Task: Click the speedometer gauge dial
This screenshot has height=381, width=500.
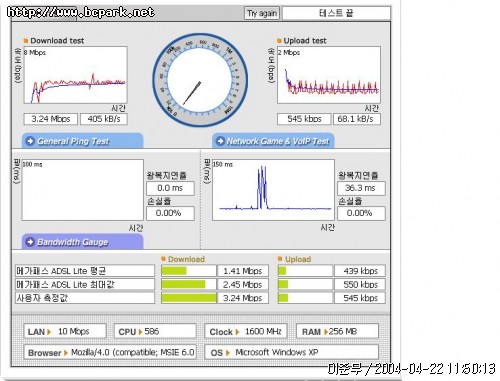Action: click(200, 80)
